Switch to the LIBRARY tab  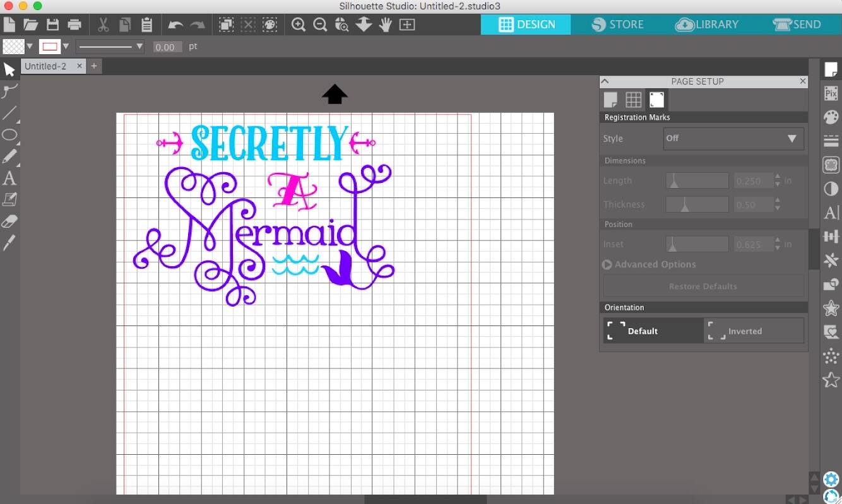(x=706, y=25)
